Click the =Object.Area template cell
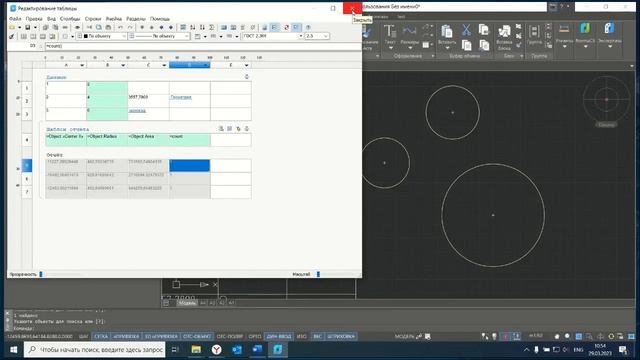Screen dimensions: 640x360 coord(148,140)
